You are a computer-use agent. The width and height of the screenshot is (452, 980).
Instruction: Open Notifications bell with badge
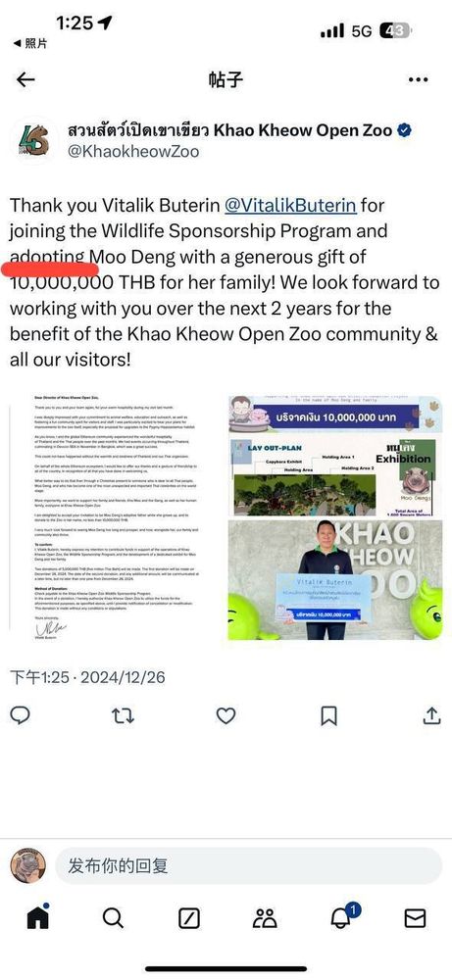(342, 916)
